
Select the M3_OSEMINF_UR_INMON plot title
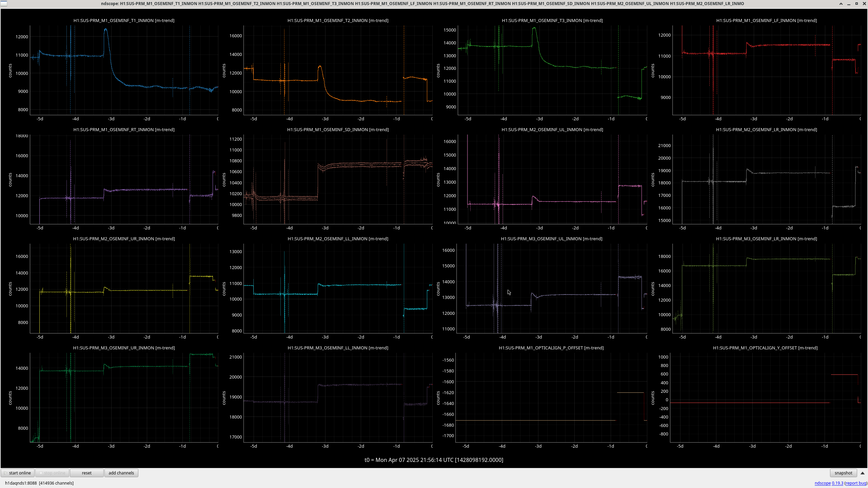click(x=124, y=348)
